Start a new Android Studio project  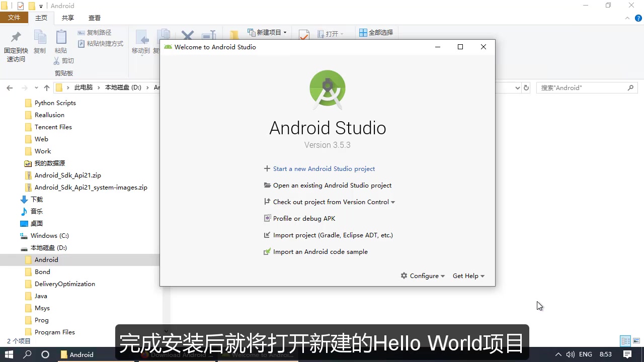[324, 169]
